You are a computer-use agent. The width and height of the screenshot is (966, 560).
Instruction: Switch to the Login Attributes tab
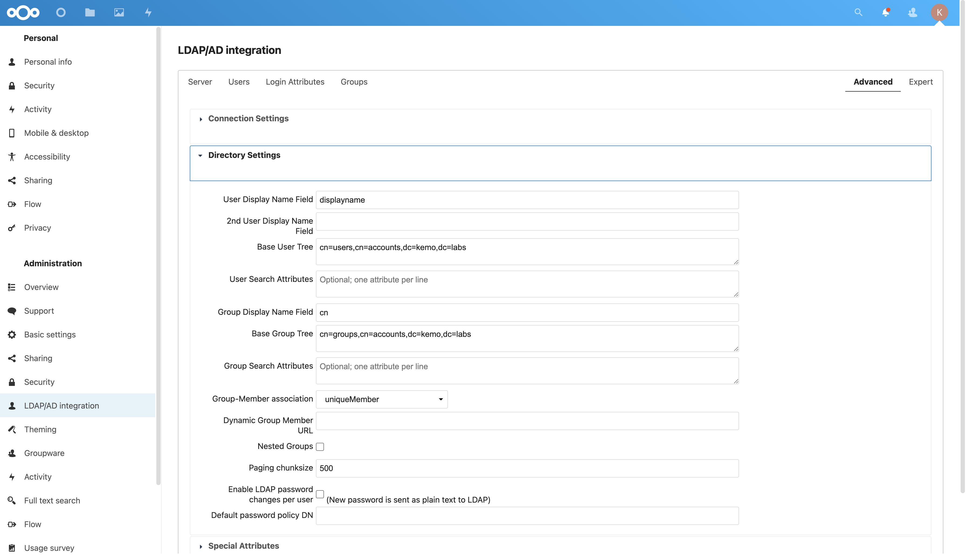coord(295,82)
